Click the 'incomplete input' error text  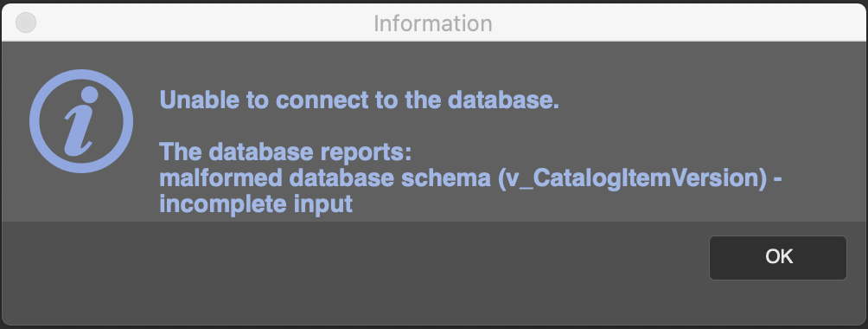pos(256,204)
